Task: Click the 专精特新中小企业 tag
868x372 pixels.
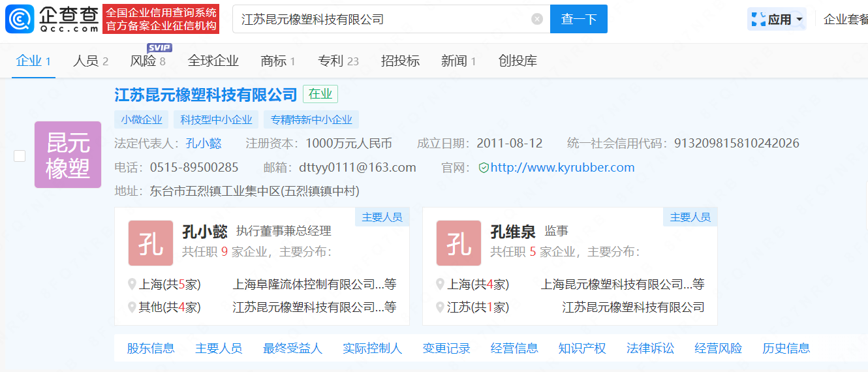Action: point(311,119)
